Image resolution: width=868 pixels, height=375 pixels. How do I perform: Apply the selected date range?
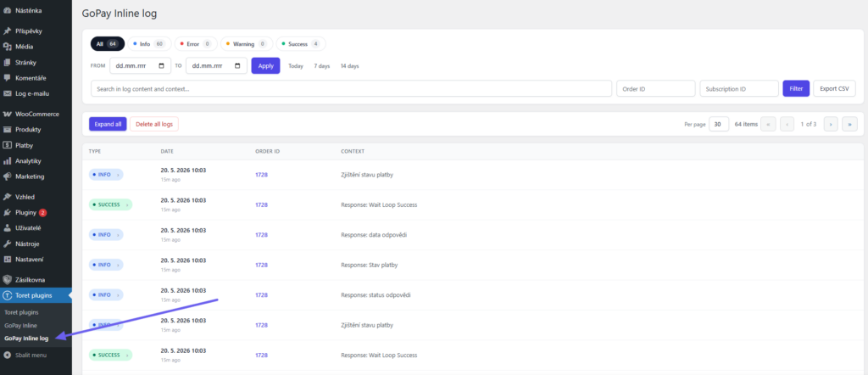click(x=265, y=66)
